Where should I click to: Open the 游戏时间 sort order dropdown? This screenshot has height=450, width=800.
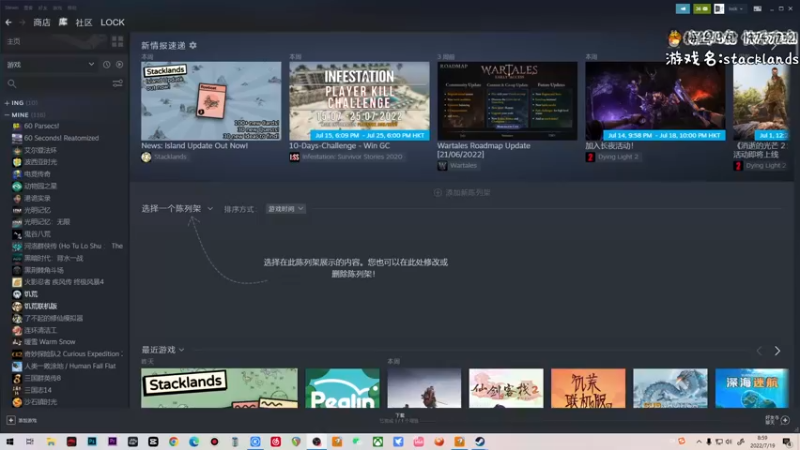coord(286,209)
